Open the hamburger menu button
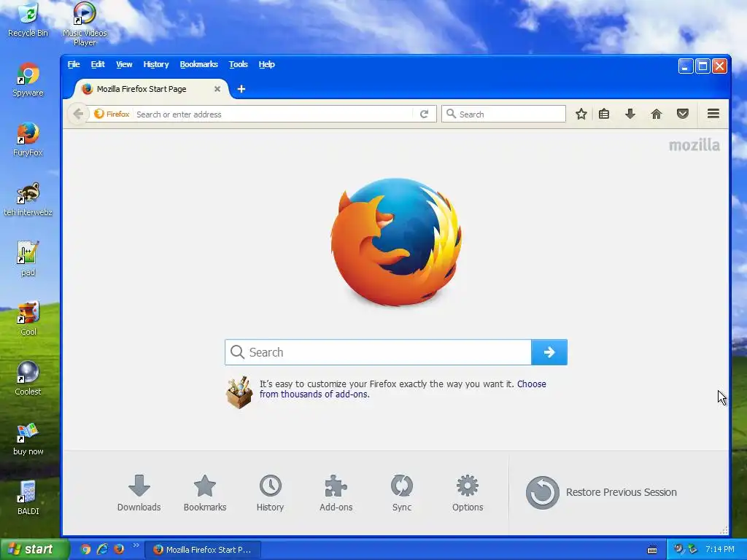 click(x=713, y=114)
